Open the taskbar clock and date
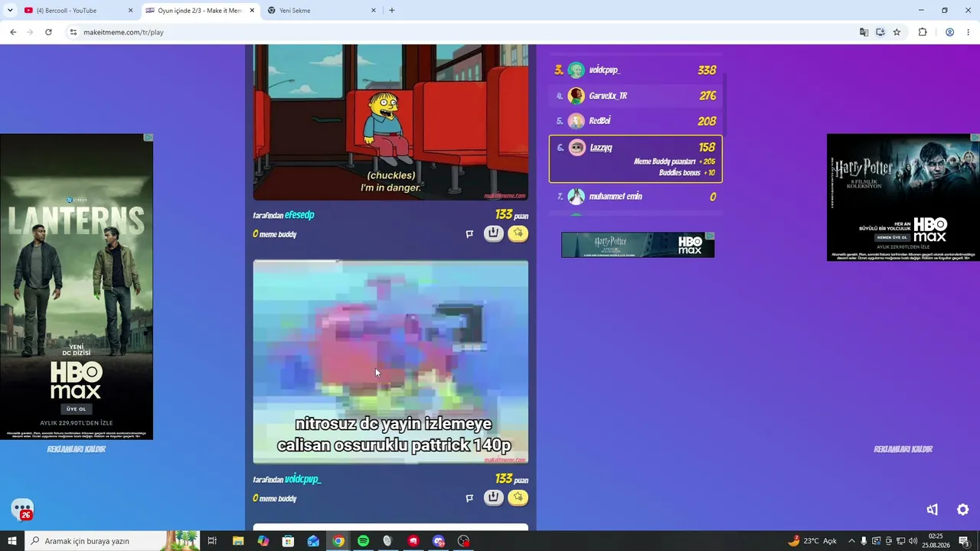 click(x=936, y=541)
